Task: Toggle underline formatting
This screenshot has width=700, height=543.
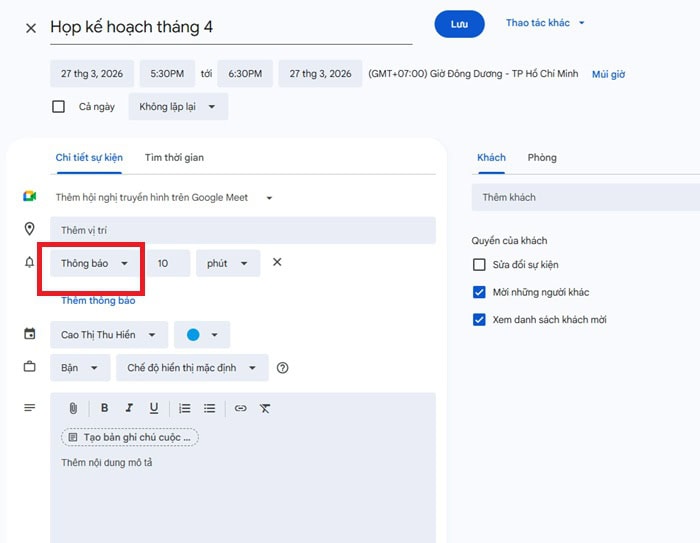Action: tap(154, 408)
